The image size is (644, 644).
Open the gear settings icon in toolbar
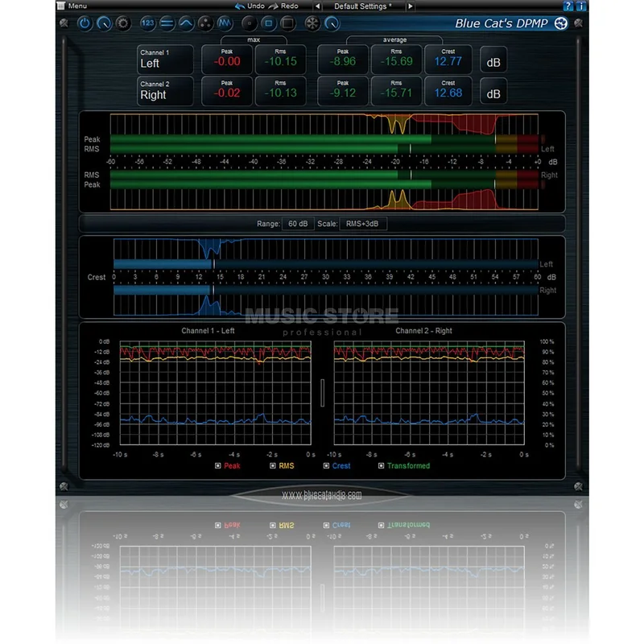123,23
